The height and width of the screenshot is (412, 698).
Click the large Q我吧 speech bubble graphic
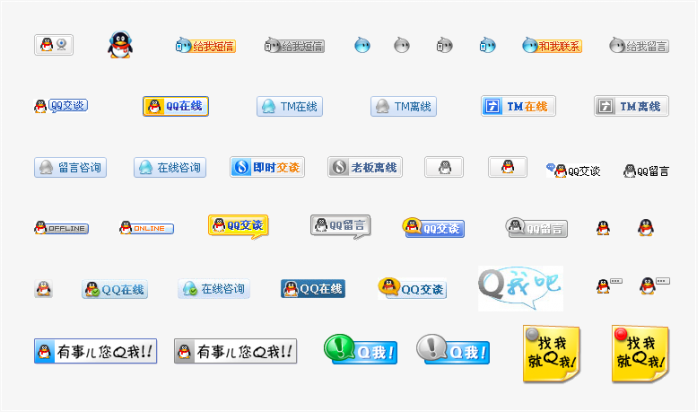click(521, 288)
